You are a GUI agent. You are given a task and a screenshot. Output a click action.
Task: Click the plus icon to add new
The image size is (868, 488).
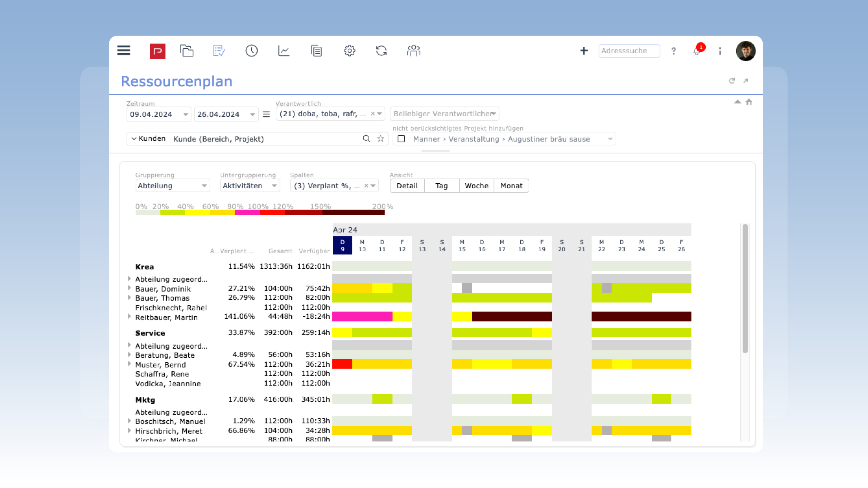point(584,51)
